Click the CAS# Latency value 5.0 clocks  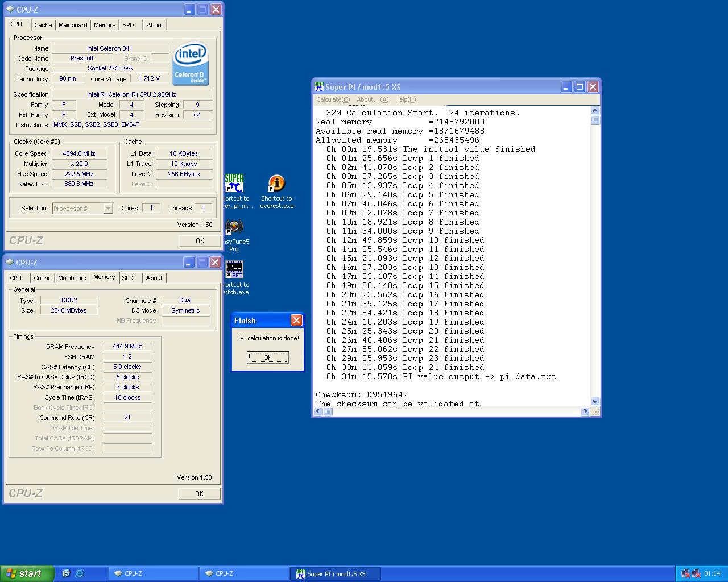[x=127, y=367]
